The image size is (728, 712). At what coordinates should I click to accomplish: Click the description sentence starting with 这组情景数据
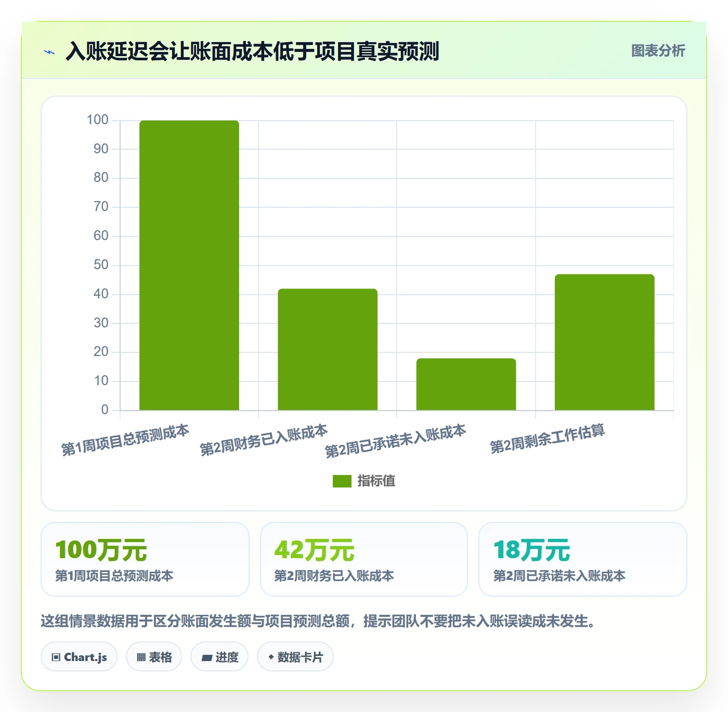[x=319, y=621]
